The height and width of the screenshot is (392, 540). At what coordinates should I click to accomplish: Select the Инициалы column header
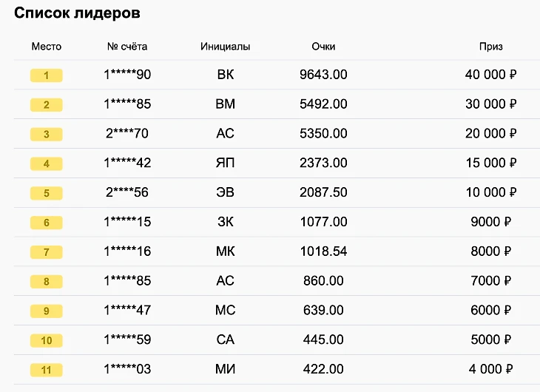point(225,47)
